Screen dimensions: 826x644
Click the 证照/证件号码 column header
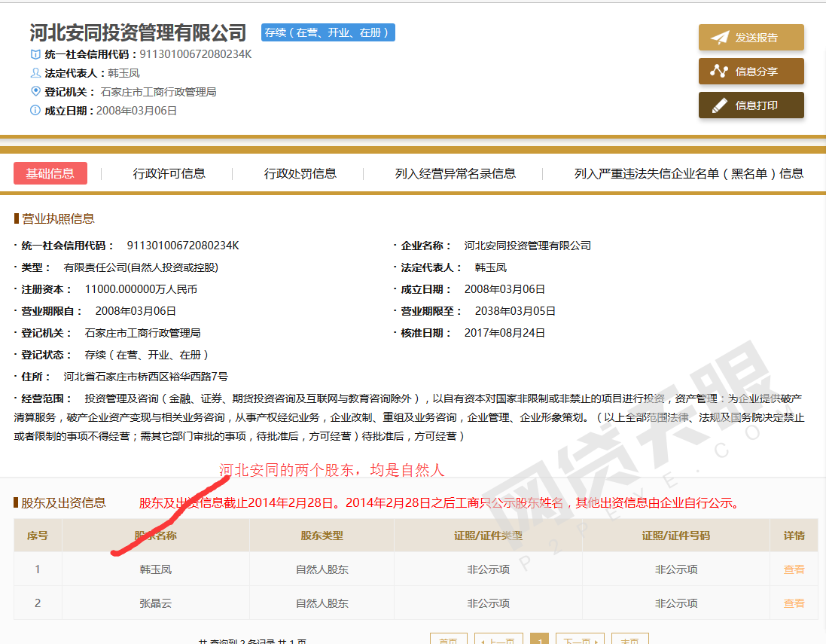pyautogui.click(x=676, y=536)
